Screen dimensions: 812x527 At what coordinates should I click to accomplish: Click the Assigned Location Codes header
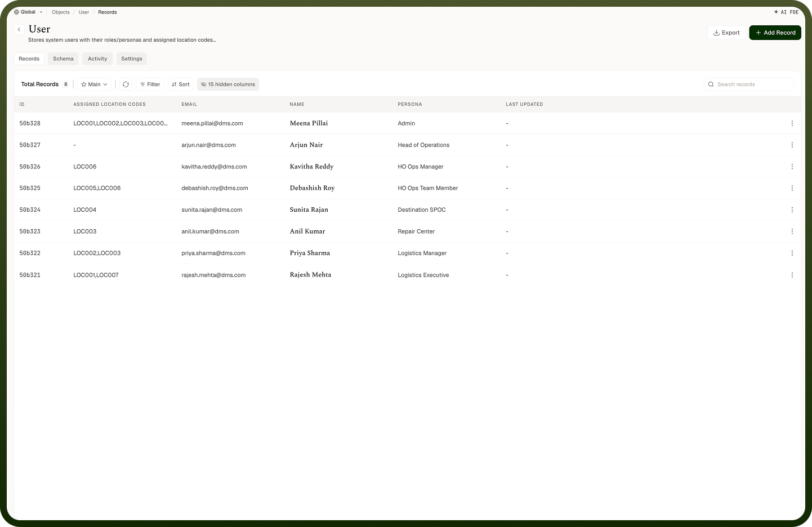(109, 104)
